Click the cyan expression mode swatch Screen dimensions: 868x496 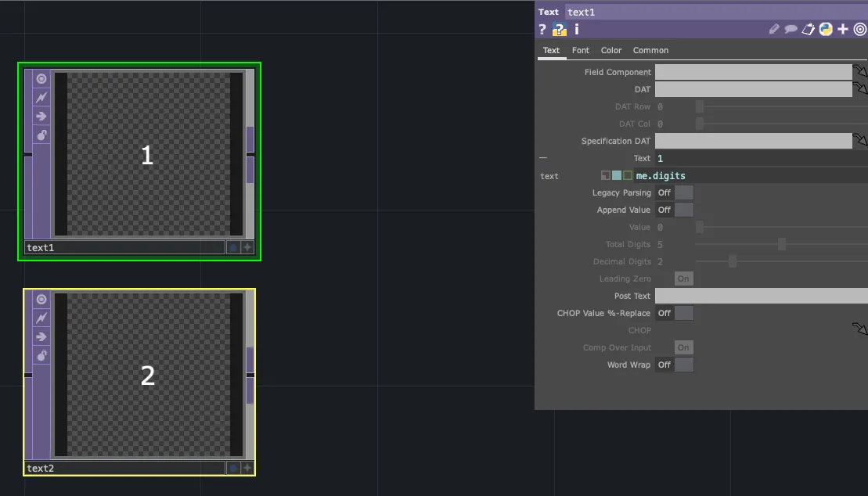pyautogui.click(x=617, y=176)
